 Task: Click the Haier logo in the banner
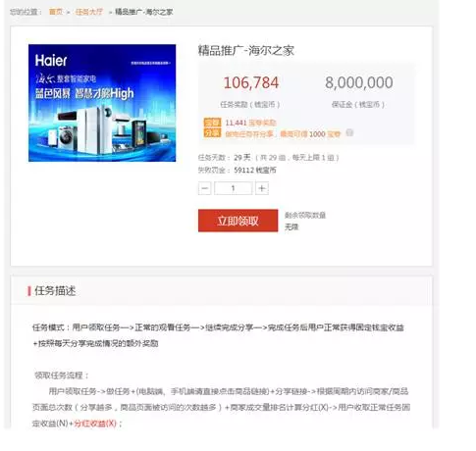(51, 60)
